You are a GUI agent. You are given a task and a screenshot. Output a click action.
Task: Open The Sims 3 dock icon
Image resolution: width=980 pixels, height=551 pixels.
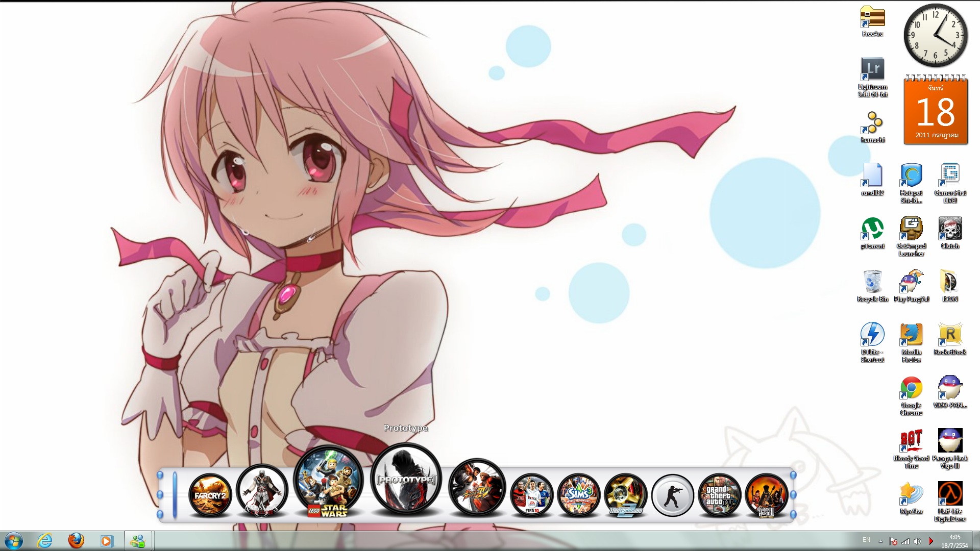click(578, 495)
